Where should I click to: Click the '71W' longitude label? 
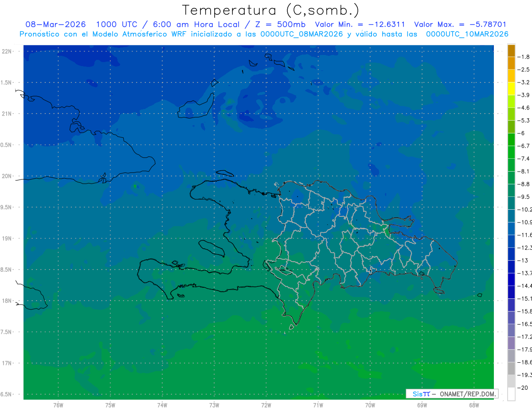[318, 405]
